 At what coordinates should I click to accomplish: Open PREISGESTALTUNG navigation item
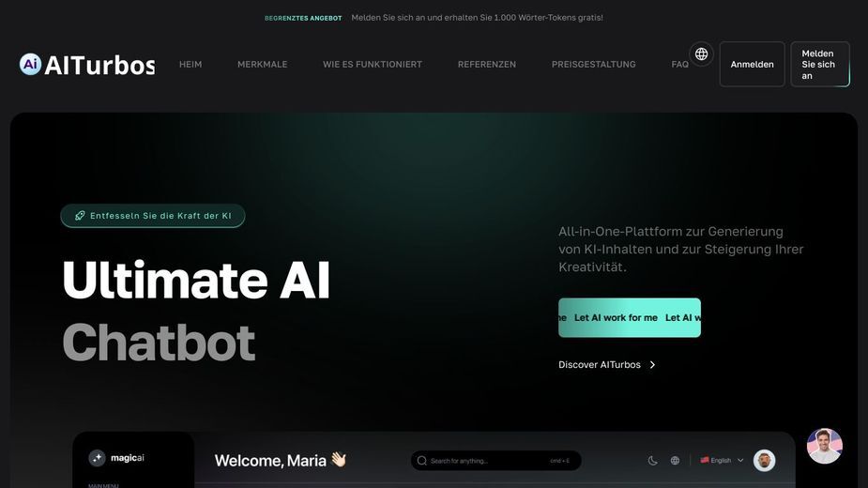593,64
